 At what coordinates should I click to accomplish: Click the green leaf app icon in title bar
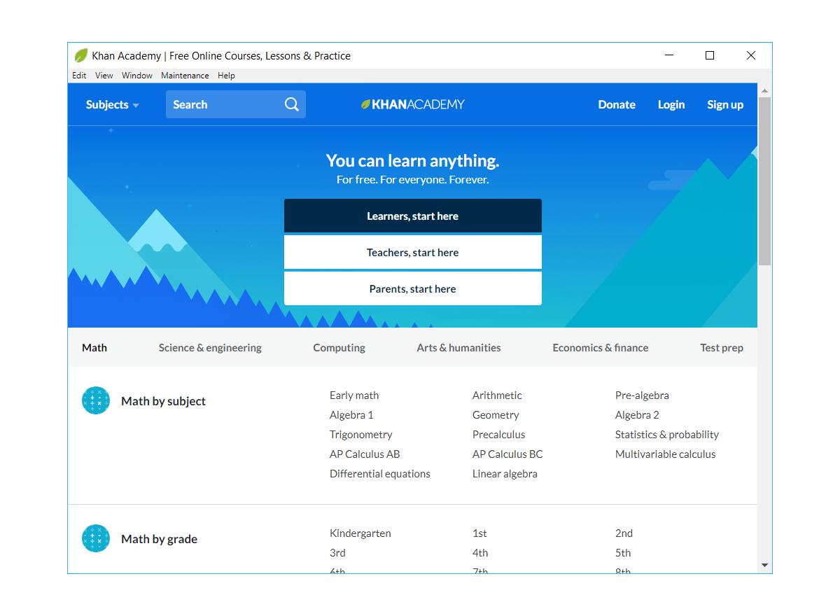81,55
